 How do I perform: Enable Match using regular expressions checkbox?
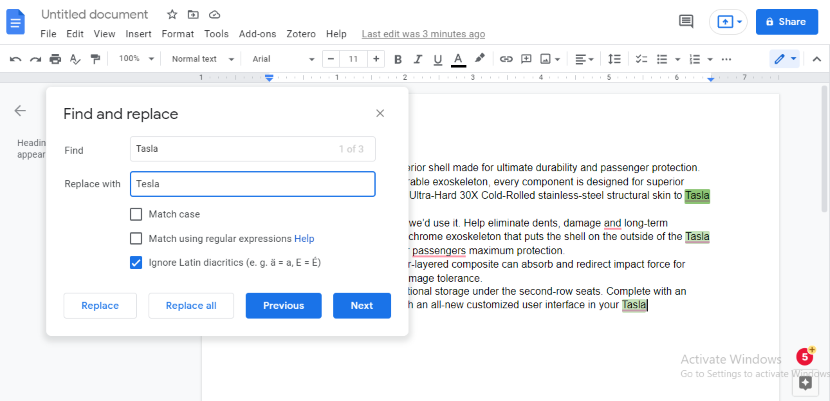pyautogui.click(x=136, y=239)
